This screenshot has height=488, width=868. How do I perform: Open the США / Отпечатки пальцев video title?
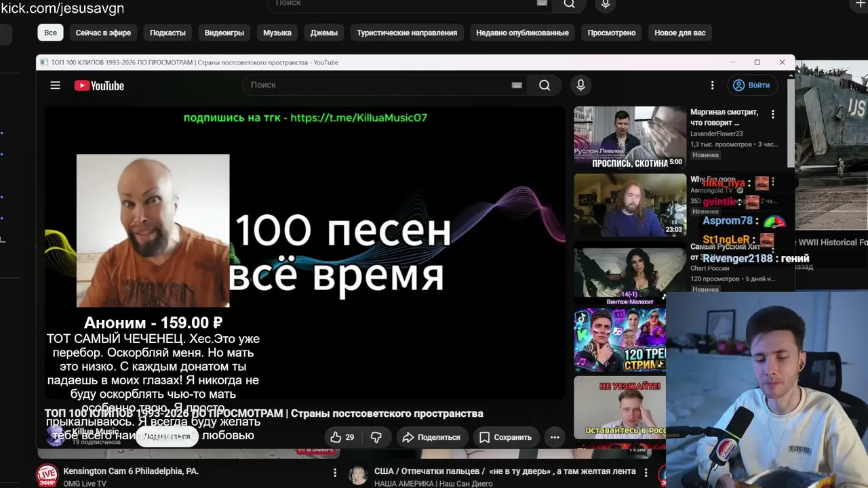(505, 471)
